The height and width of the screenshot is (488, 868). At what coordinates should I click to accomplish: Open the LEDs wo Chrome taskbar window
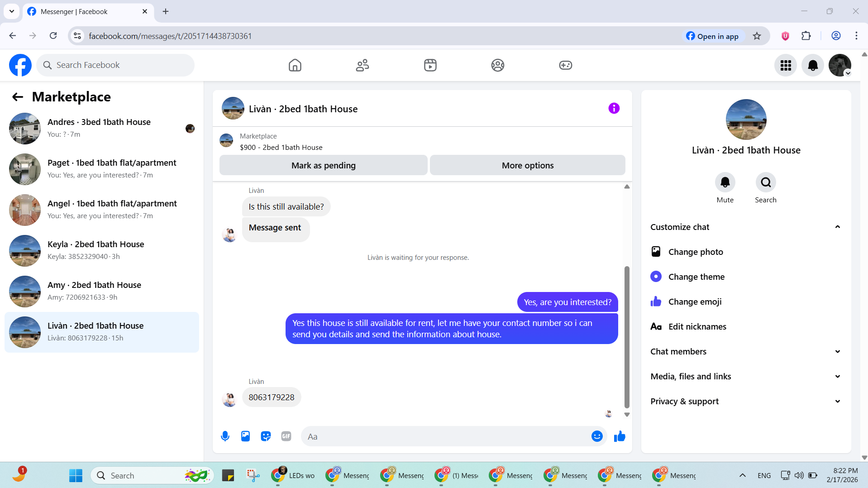point(293,475)
